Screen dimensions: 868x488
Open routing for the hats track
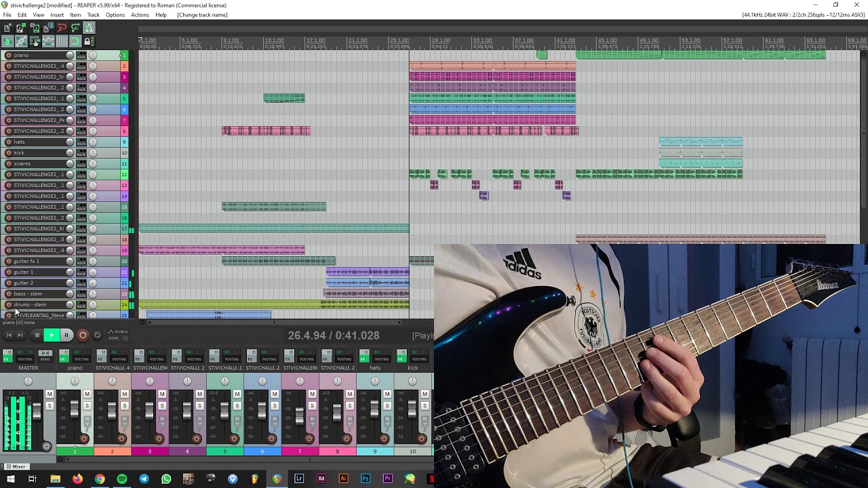tap(81, 142)
